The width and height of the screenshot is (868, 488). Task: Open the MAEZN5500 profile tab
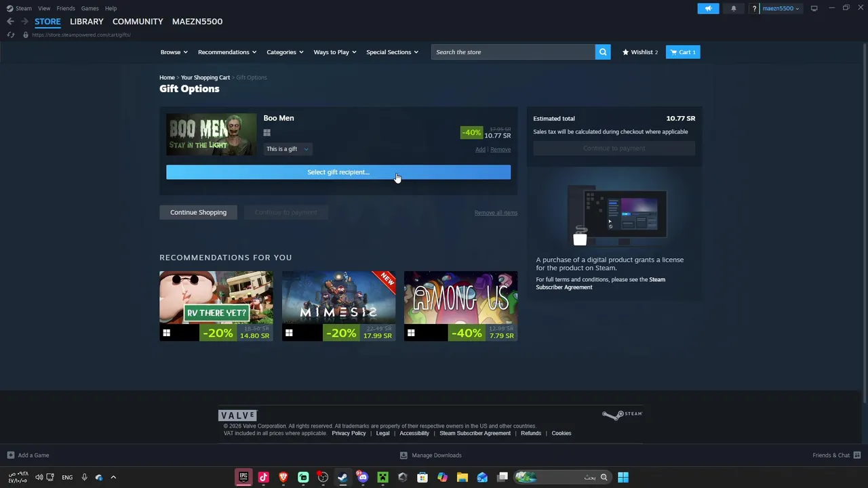coord(197,22)
